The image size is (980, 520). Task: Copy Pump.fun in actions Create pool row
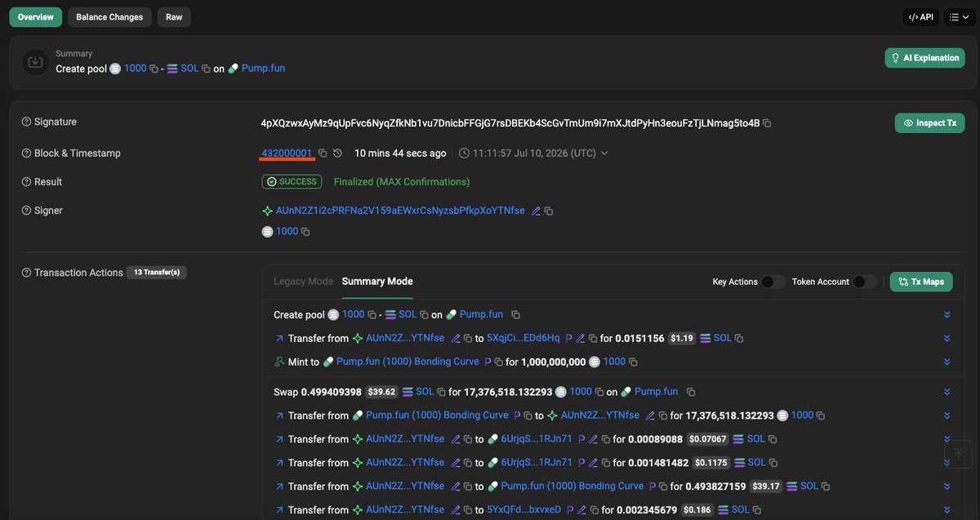tap(515, 315)
